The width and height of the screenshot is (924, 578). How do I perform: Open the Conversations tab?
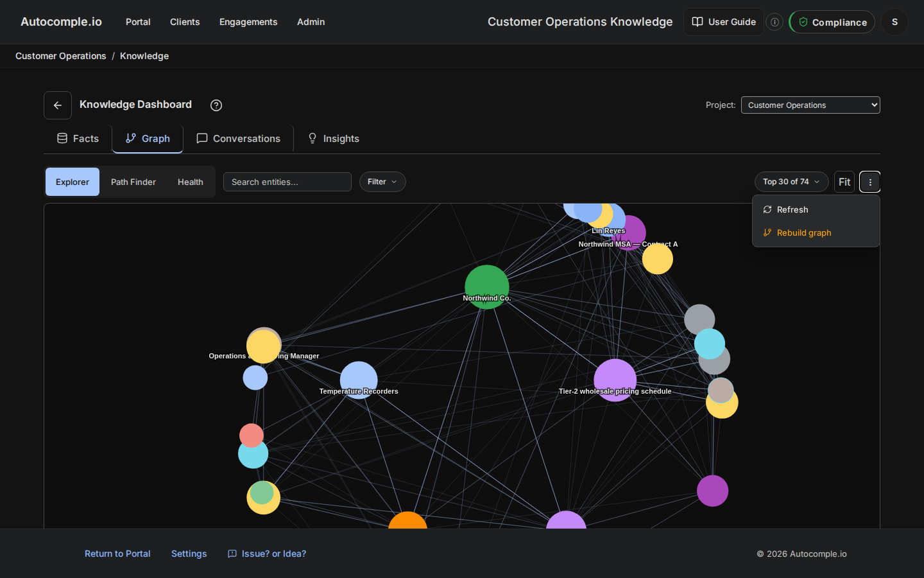[x=238, y=139]
